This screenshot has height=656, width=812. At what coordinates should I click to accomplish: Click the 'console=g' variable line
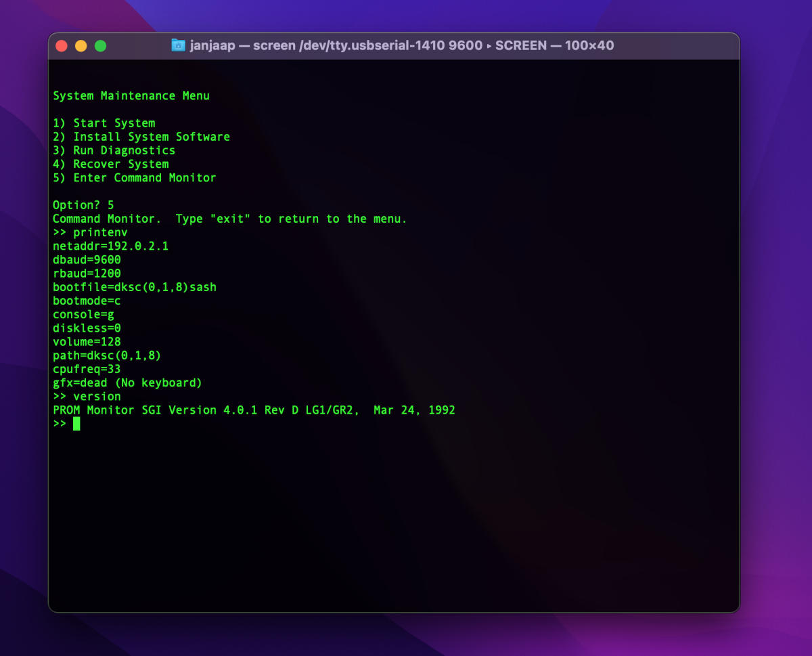coord(83,314)
